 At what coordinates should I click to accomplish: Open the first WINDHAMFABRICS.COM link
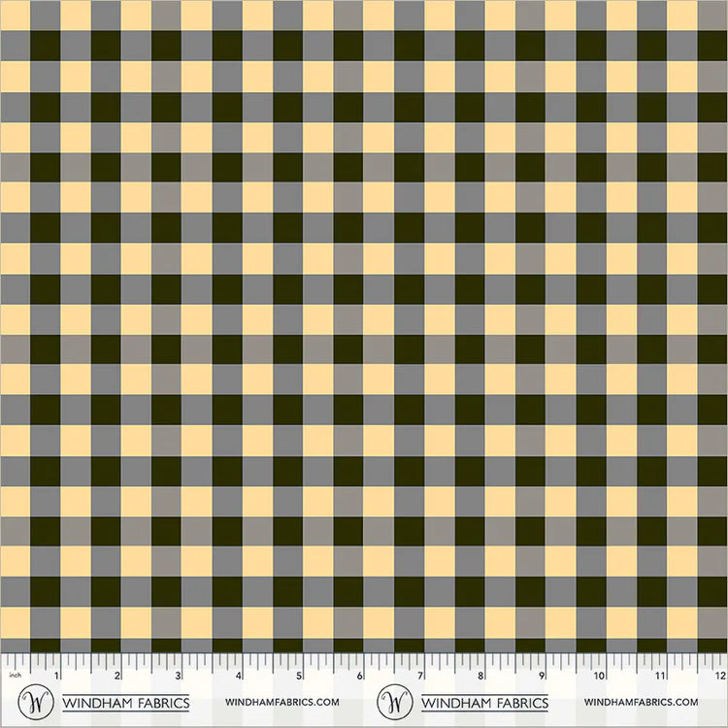coord(282,702)
